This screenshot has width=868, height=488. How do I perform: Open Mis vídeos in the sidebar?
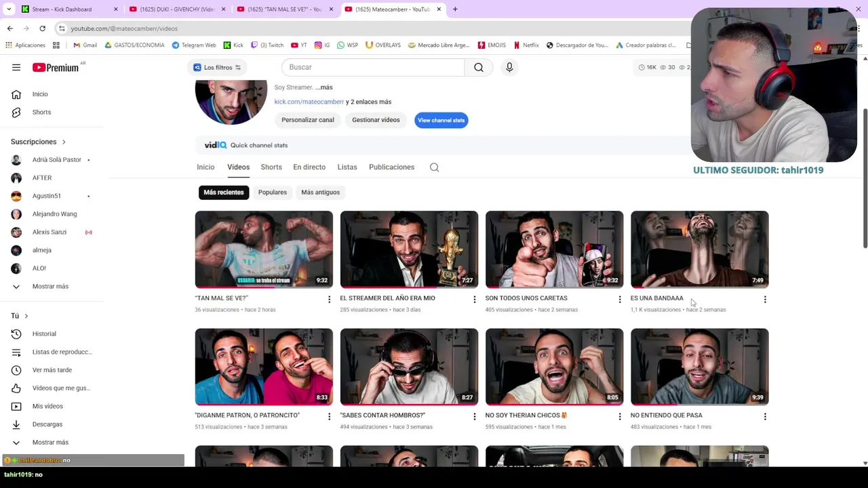coord(47,406)
